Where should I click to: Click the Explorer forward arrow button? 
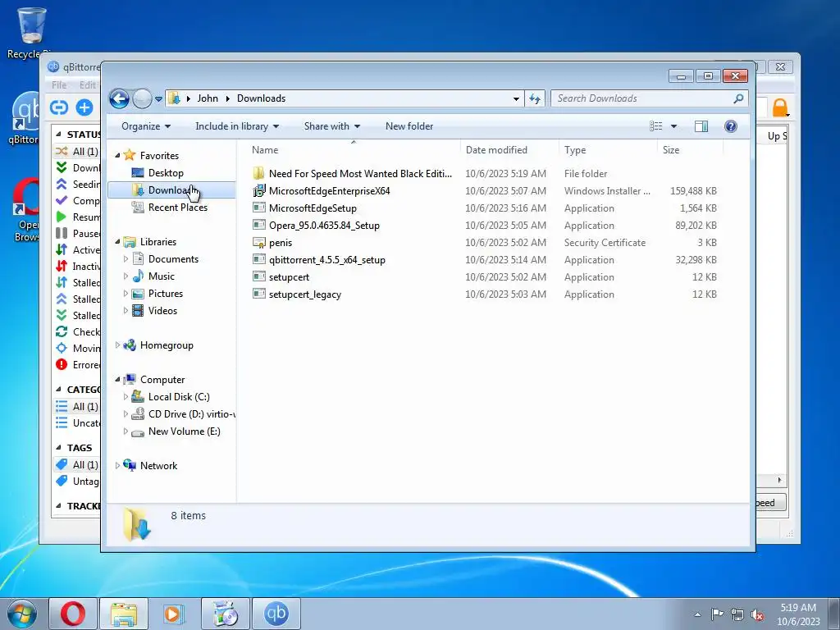tap(142, 98)
